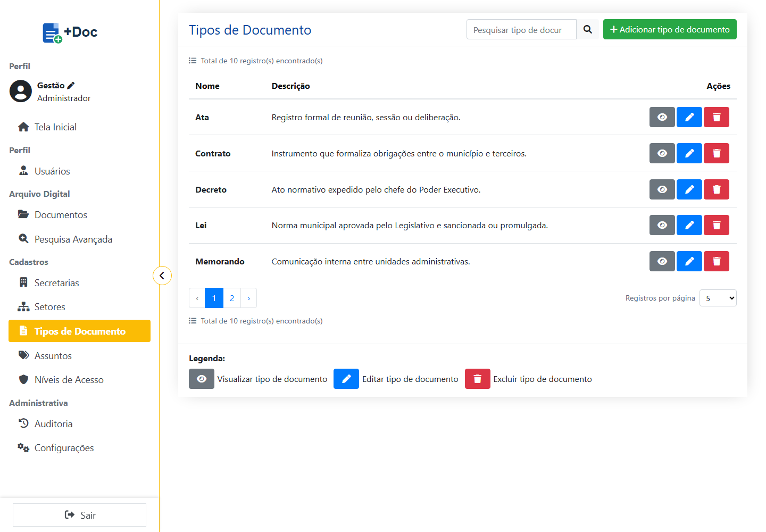Click the magnifier search button
Image resolution: width=766 pixels, height=532 pixels.
(588, 29)
